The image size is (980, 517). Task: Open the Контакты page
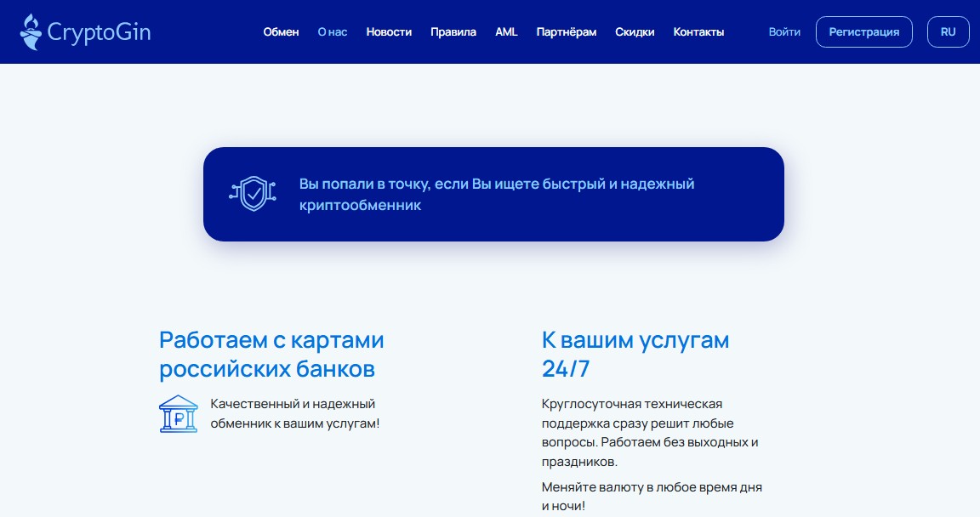point(698,31)
